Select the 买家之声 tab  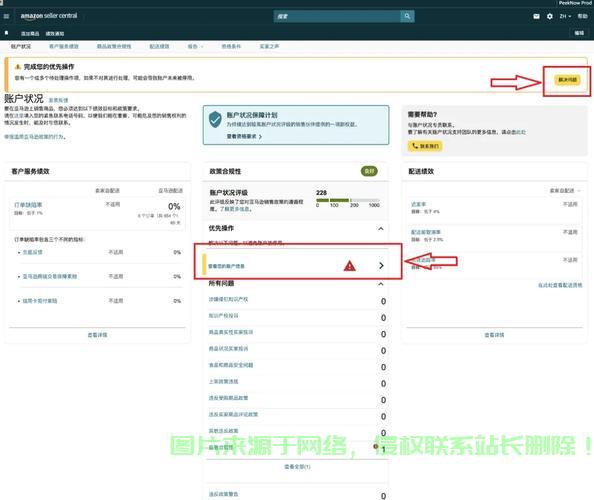click(x=269, y=46)
